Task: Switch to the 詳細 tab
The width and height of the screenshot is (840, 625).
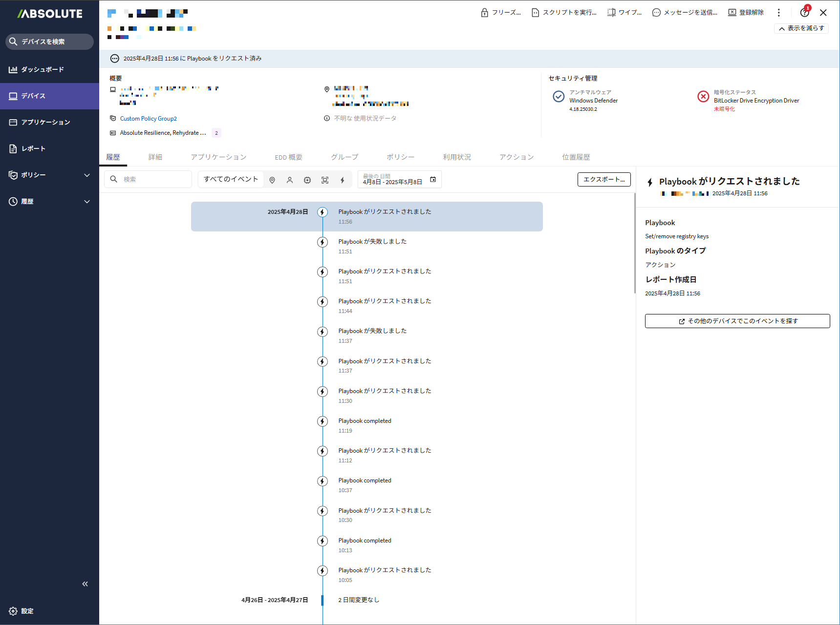Action: pyautogui.click(x=155, y=157)
